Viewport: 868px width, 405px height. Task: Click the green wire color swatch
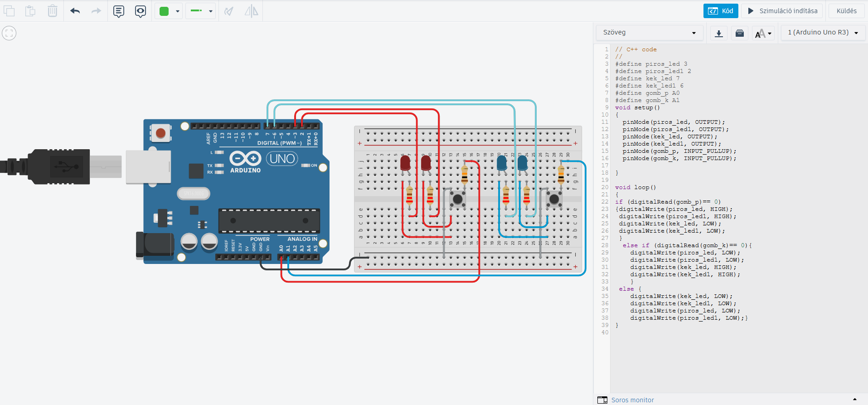[x=164, y=11]
